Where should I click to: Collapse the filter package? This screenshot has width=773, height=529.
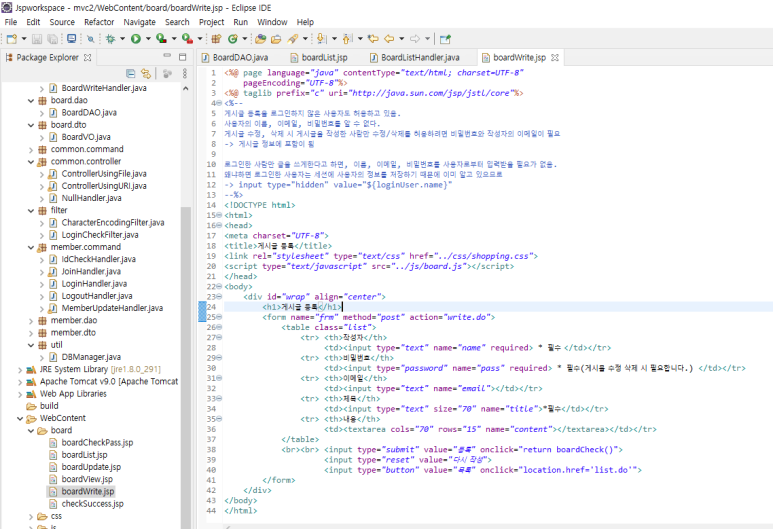point(31,211)
